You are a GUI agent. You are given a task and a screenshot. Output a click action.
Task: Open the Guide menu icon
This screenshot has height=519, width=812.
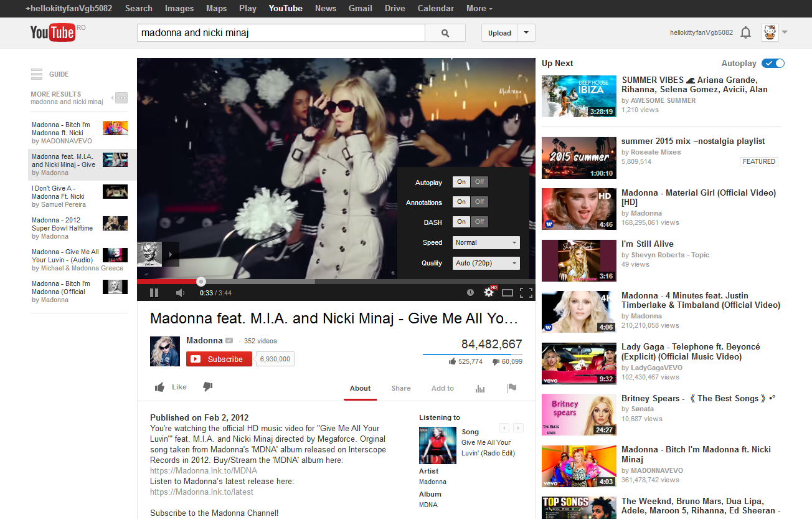coord(37,74)
